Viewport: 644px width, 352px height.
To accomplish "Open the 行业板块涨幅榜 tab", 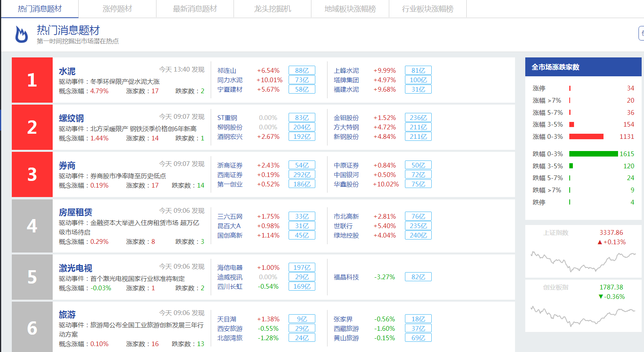I will click(x=427, y=9).
